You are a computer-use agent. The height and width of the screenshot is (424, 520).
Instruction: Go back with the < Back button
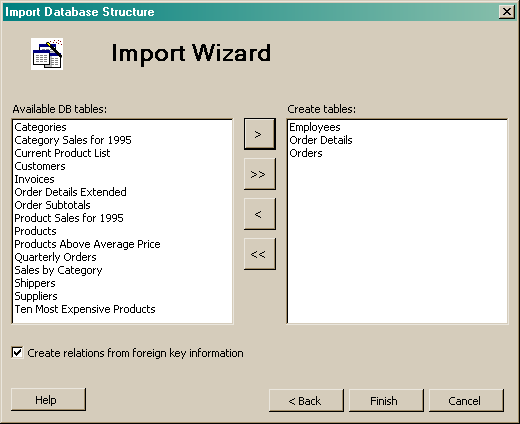(306, 400)
